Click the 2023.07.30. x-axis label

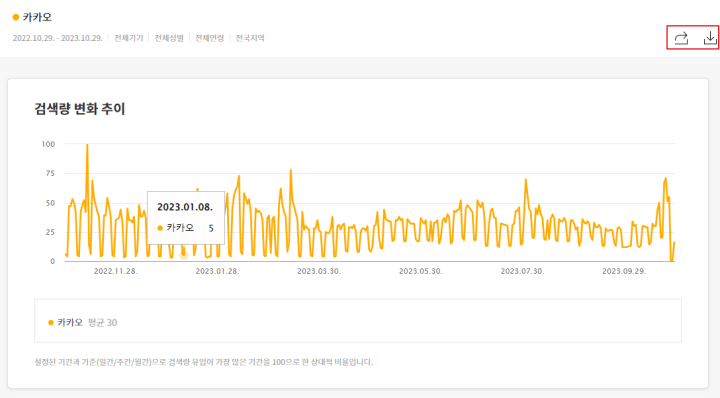pos(522,271)
